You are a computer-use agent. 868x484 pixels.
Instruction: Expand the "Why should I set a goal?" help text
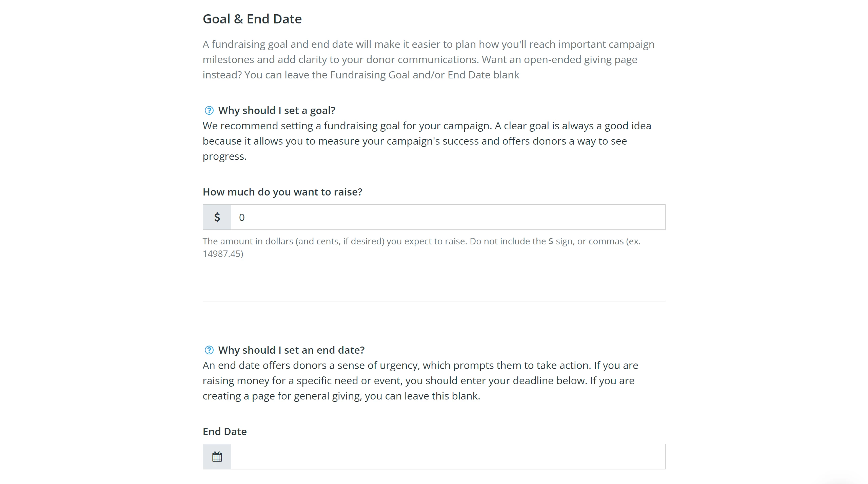point(277,110)
